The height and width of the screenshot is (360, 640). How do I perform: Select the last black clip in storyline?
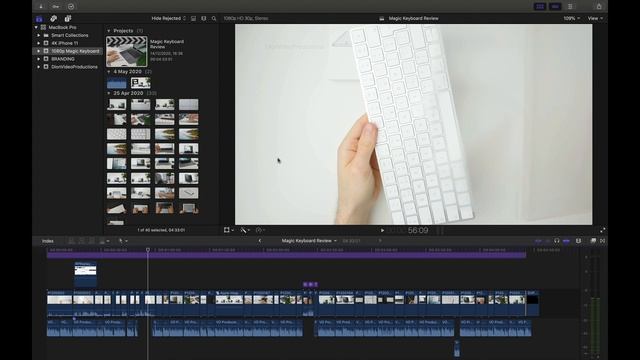(x=532, y=303)
